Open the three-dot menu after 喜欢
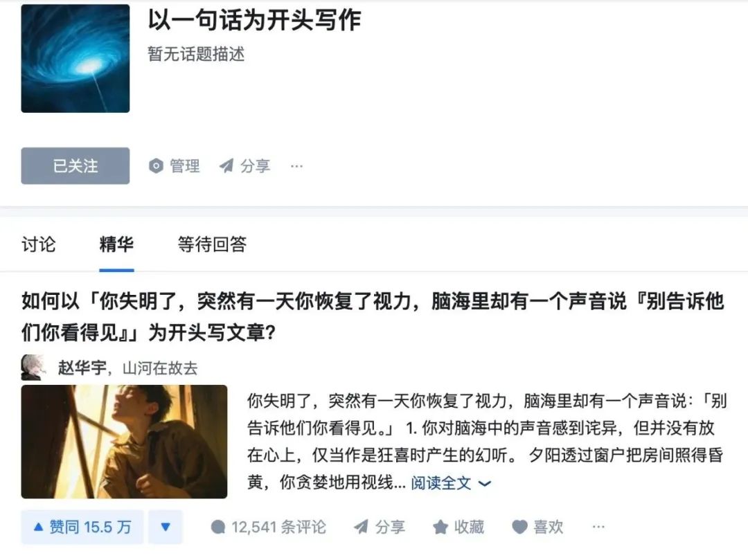 pyautogui.click(x=598, y=527)
